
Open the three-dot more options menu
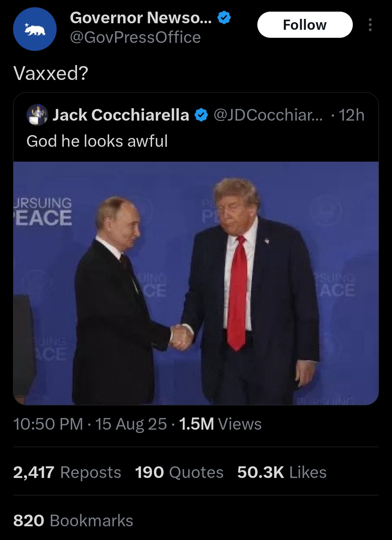coord(370,25)
